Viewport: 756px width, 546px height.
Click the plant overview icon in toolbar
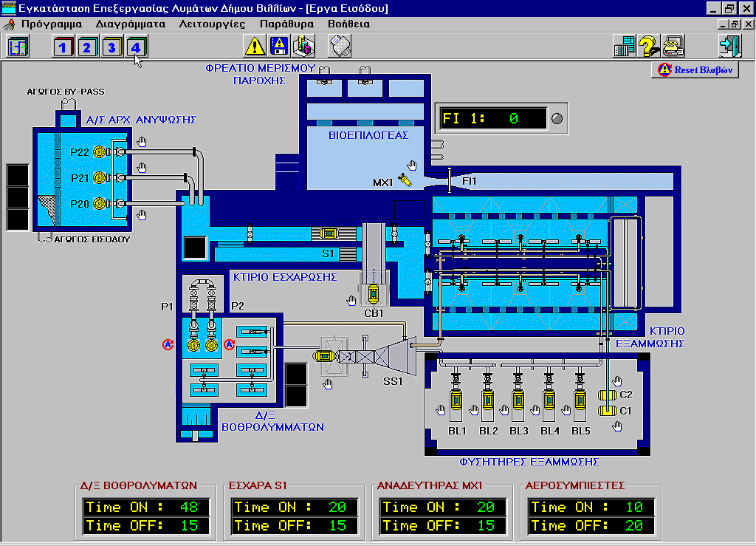[17, 47]
